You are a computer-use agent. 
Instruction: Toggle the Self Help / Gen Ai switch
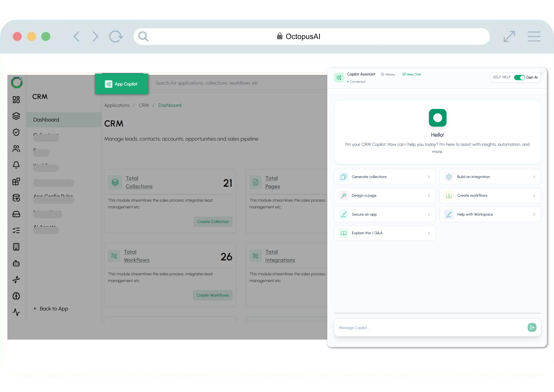(x=519, y=77)
